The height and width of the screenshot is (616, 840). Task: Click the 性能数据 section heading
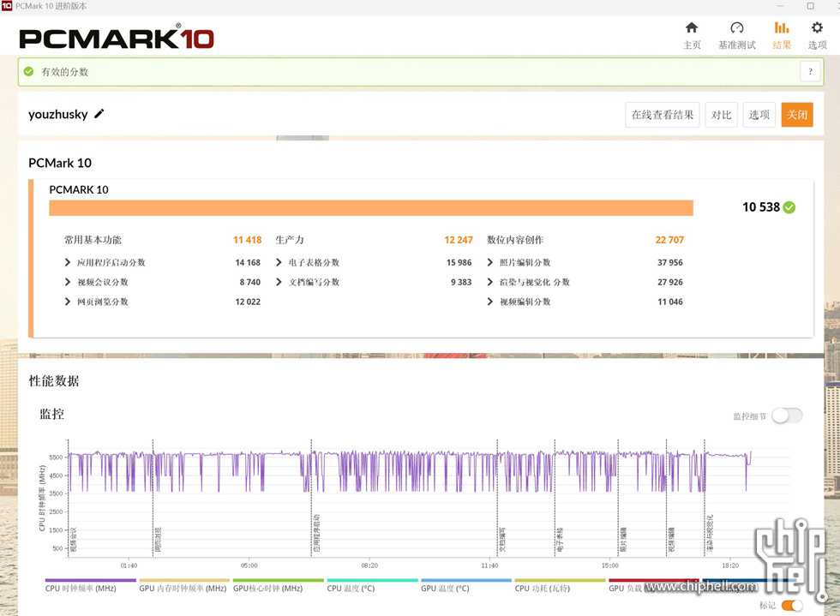tap(54, 381)
